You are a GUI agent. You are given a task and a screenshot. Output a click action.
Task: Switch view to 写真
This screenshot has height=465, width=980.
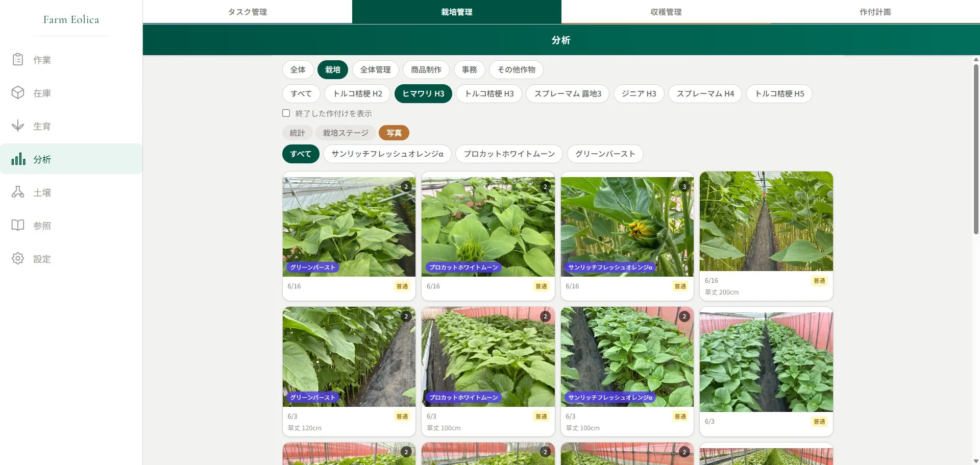point(394,133)
